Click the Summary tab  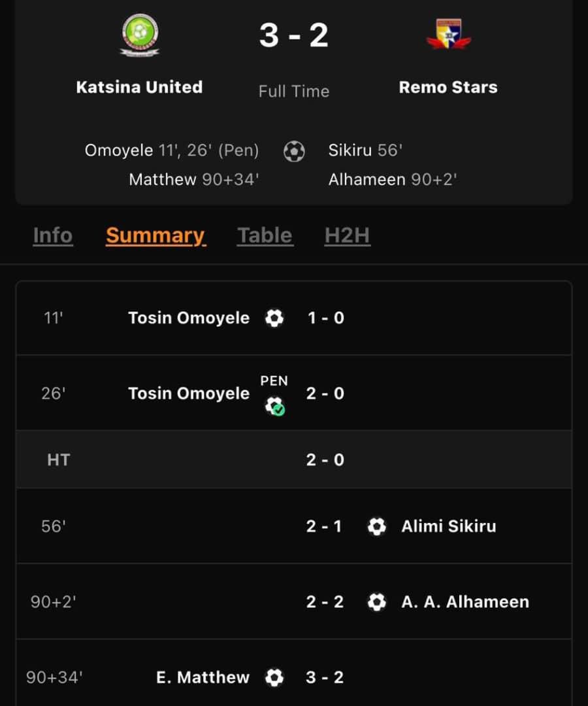tap(155, 236)
